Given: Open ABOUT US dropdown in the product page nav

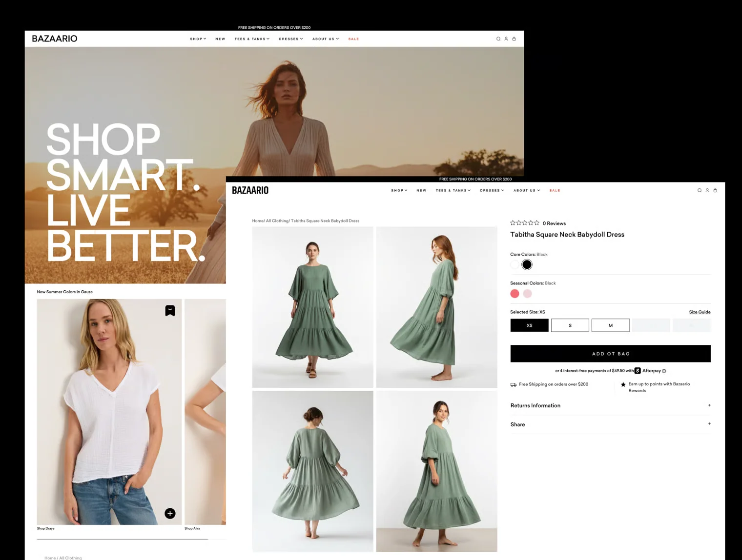Looking at the screenshot, I should point(527,190).
